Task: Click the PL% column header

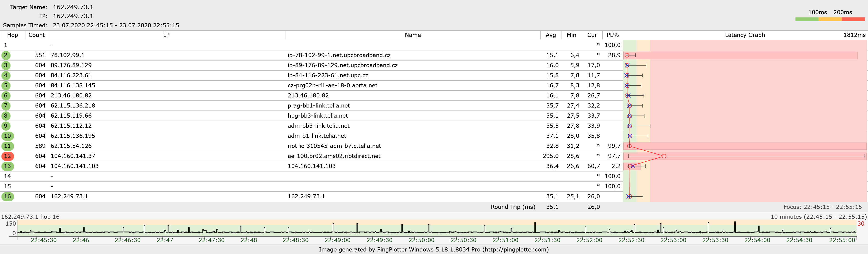Action: [x=612, y=35]
